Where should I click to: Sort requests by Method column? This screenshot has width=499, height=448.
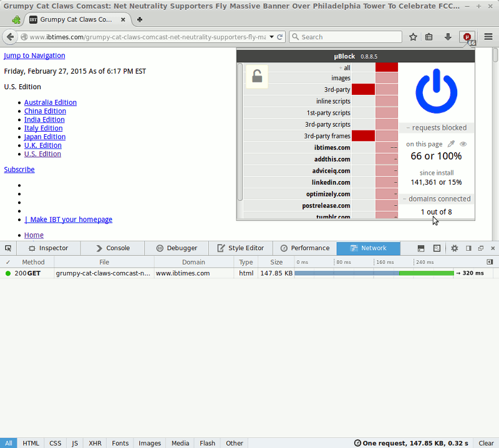[34, 262]
